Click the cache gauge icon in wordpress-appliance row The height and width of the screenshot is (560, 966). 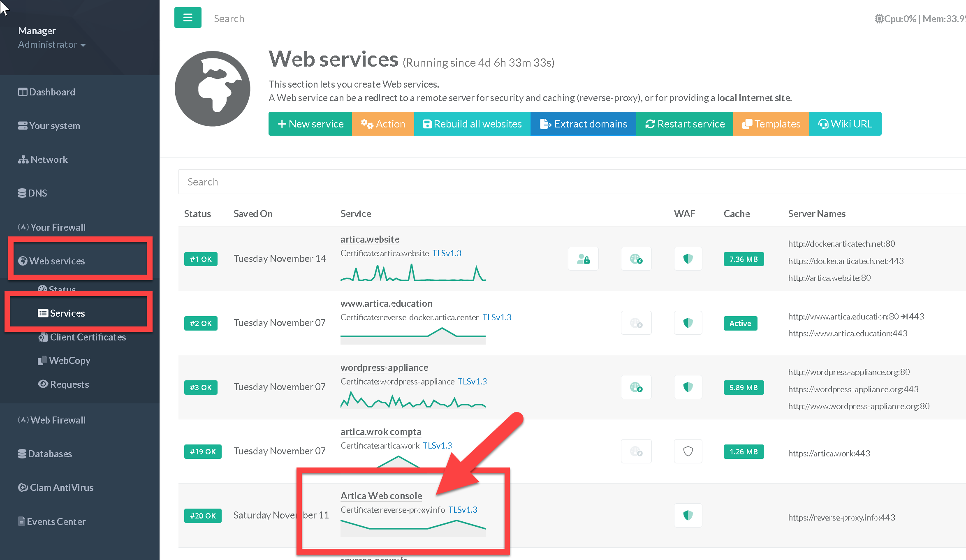(636, 387)
